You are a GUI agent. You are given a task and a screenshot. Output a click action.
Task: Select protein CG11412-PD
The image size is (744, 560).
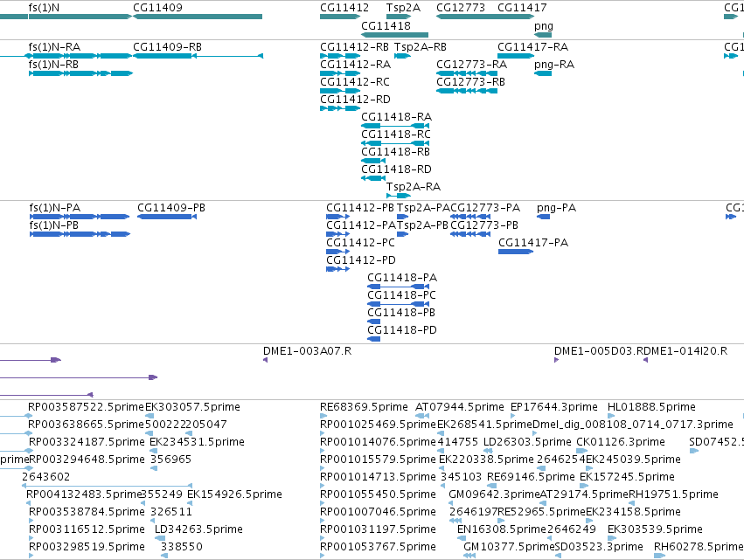coord(361,260)
